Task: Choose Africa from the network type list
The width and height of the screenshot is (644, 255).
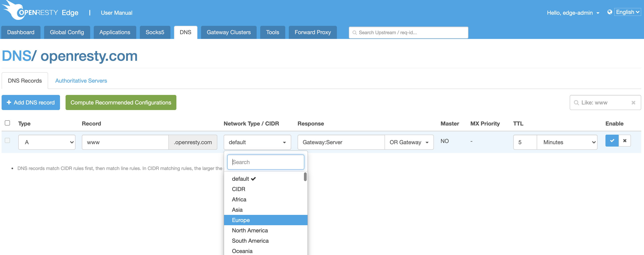Action: click(266, 200)
